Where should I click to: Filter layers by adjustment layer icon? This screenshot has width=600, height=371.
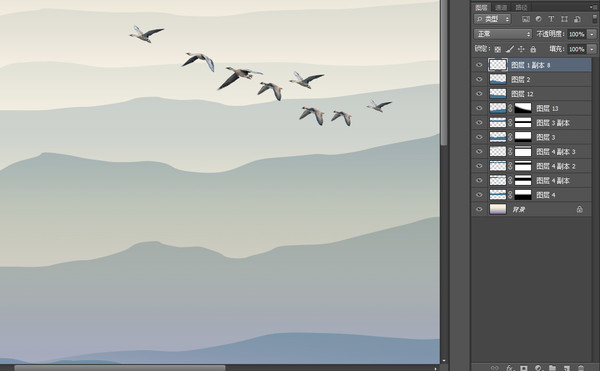(x=538, y=19)
